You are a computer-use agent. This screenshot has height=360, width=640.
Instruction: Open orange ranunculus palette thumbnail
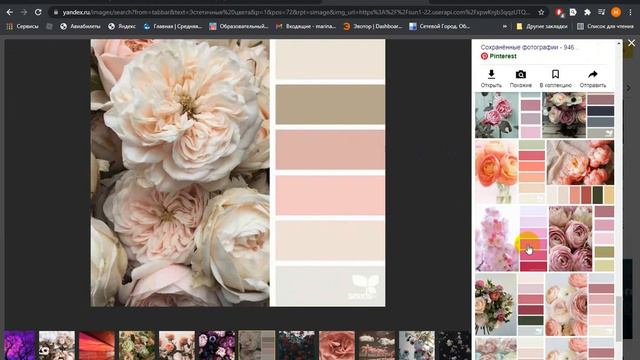510,172
